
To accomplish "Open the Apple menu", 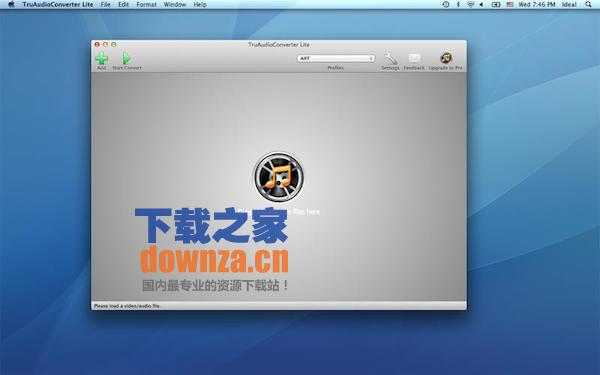I will [x=11, y=5].
